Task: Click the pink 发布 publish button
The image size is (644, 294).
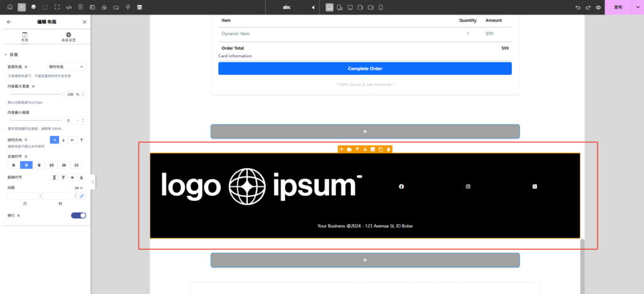Action: click(618, 7)
